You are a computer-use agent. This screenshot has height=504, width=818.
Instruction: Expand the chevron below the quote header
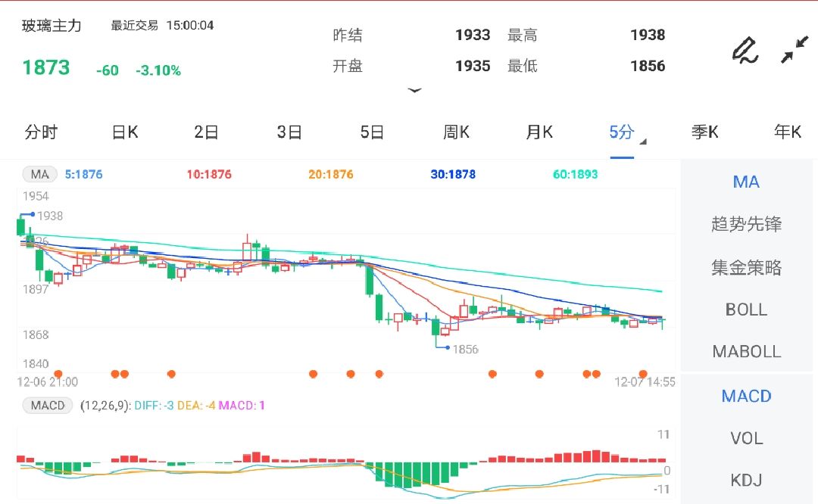[415, 90]
